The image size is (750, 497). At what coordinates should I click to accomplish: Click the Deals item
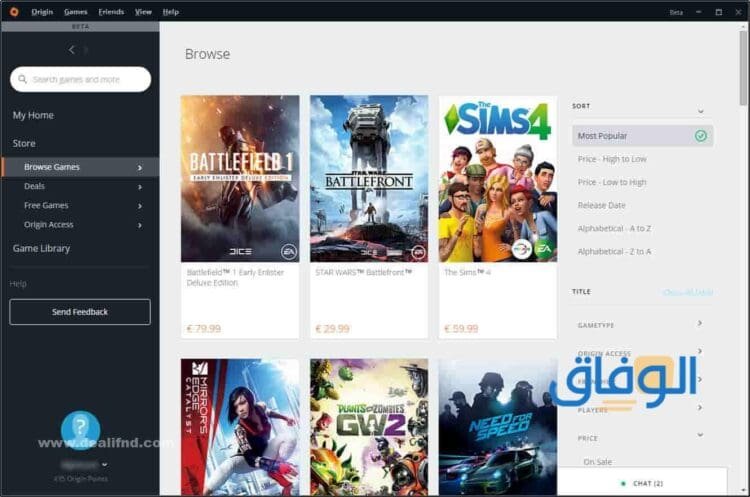coord(34,186)
